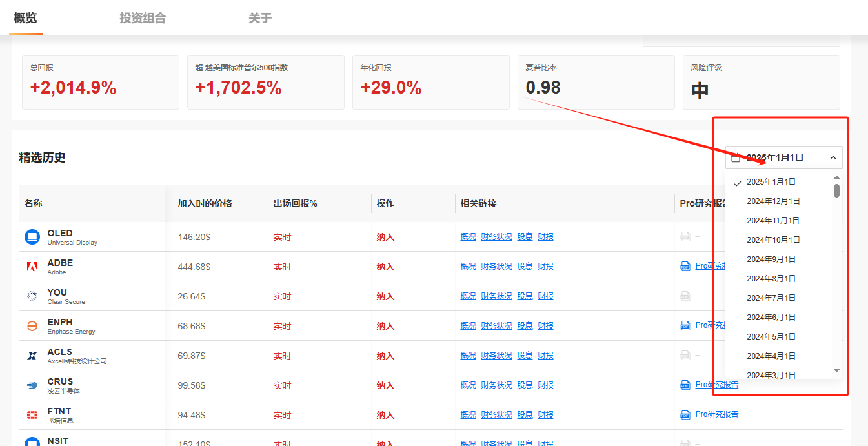Open Pro研究报告 link for CRUS

[x=716, y=385]
